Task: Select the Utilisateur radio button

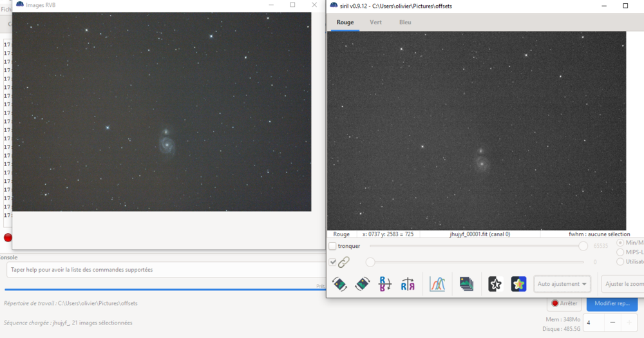Action: (620, 261)
